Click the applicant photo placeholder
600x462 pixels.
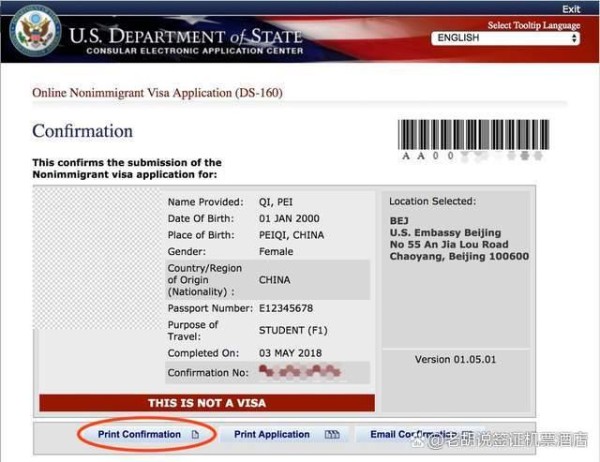tap(98, 258)
